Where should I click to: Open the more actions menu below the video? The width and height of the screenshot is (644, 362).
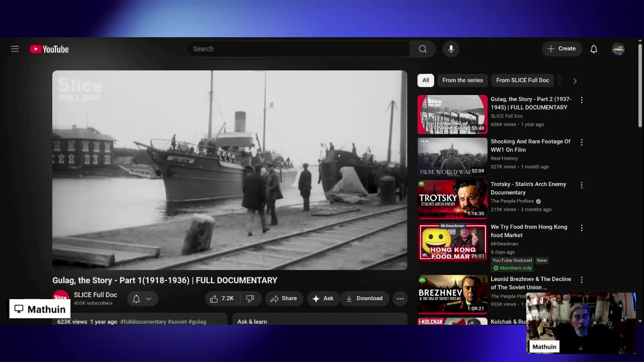coord(400,298)
